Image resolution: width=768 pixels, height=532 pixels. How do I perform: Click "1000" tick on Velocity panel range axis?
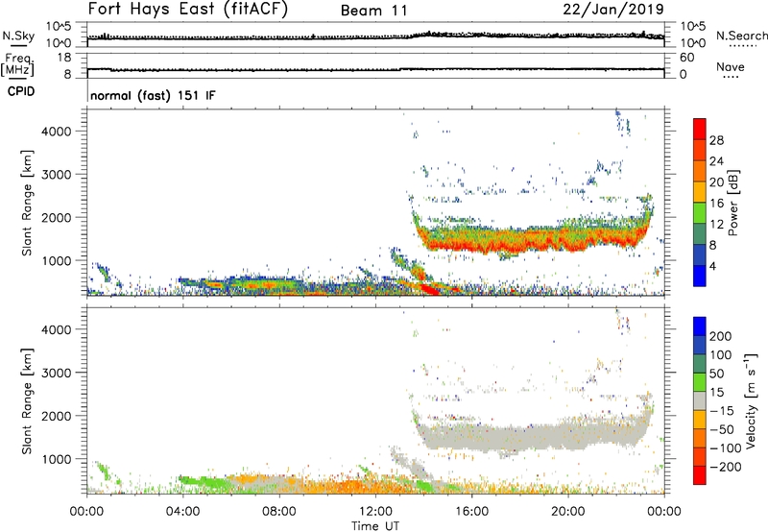tap(57, 459)
